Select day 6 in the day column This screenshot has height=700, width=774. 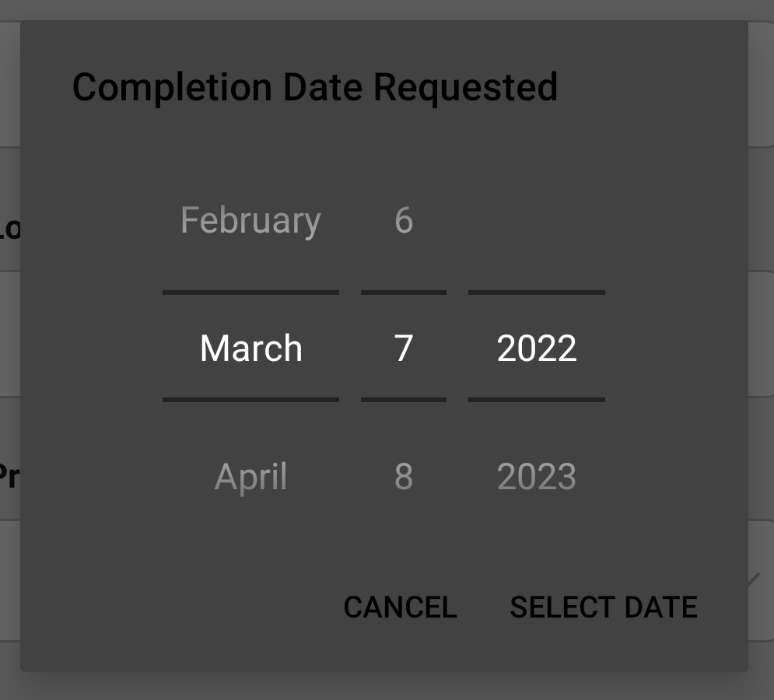[403, 220]
